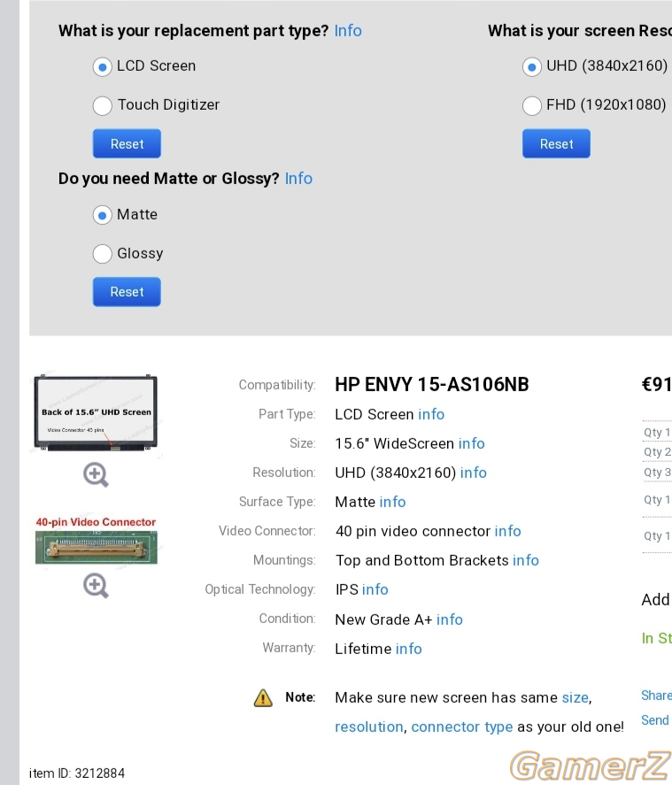Click the 'Optical Technology:' label
This screenshot has width=672, height=785.
(260, 589)
